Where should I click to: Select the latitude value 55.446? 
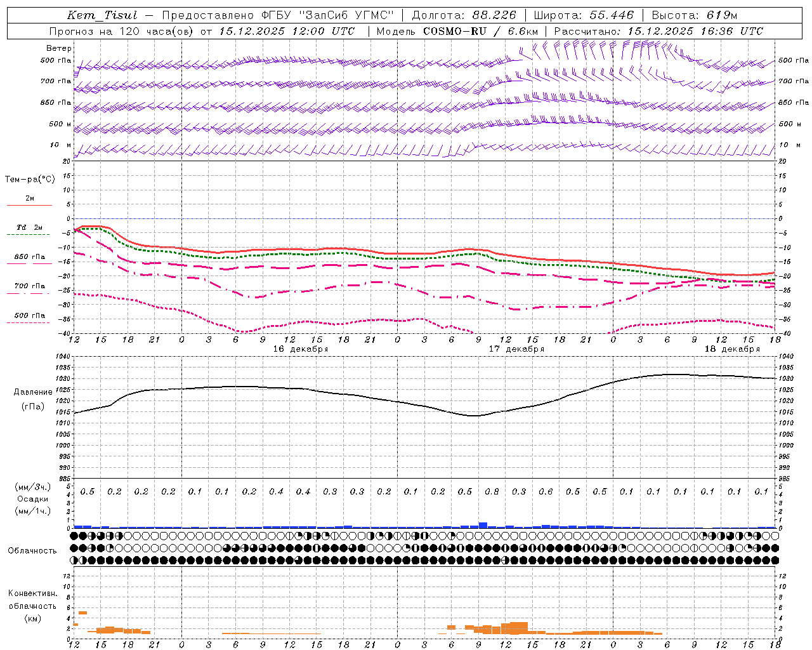click(x=612, y=15)
